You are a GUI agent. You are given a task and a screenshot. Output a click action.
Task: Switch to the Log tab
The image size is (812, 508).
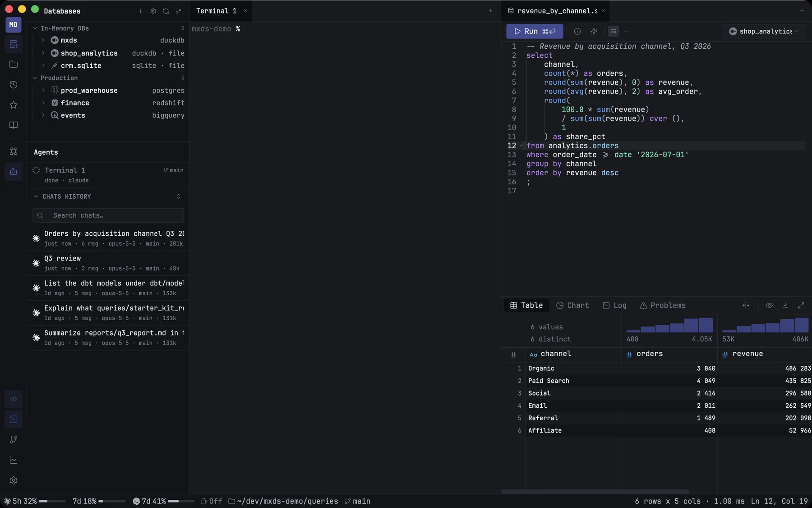coord(614,305)
